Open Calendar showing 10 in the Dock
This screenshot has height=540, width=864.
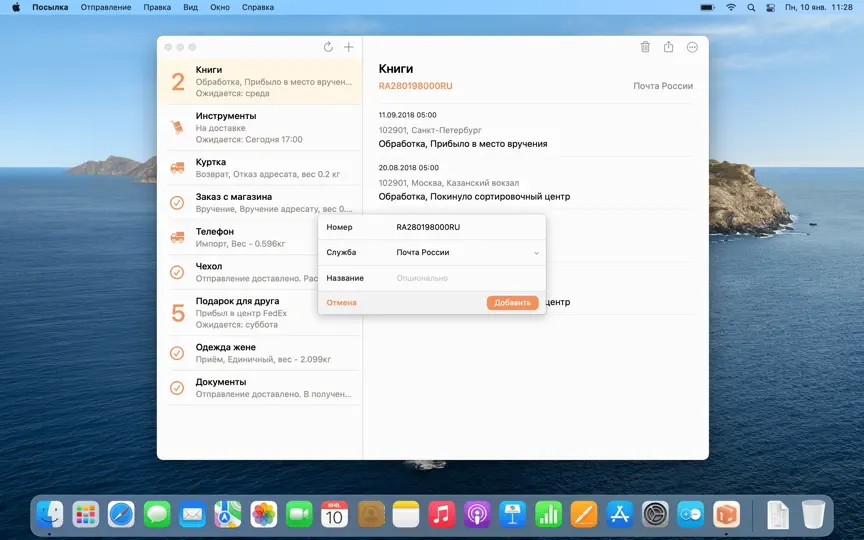coord(334,515)
